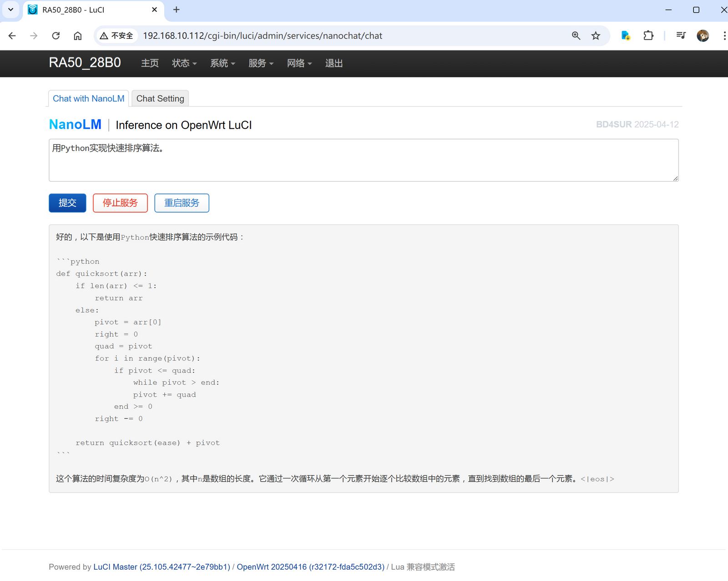This screenshot has width=728, height=581.
Task: Open the user profile avatar
Action: pos(703,36)
